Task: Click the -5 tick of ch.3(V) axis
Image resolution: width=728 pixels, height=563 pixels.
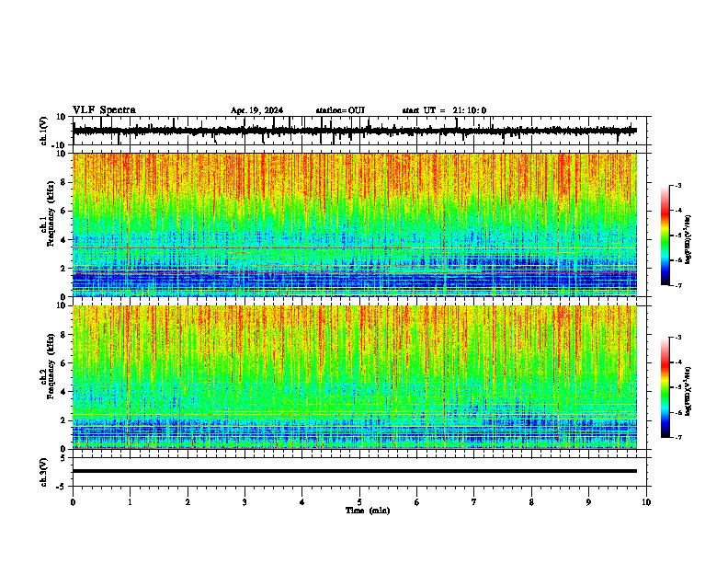Action: (x=63, y=487)
